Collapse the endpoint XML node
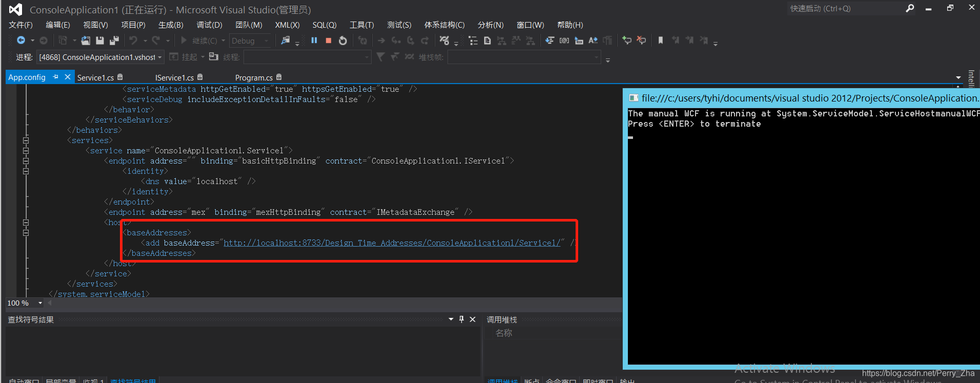Viewport: 980px width, 383px height. coord(26,161)
